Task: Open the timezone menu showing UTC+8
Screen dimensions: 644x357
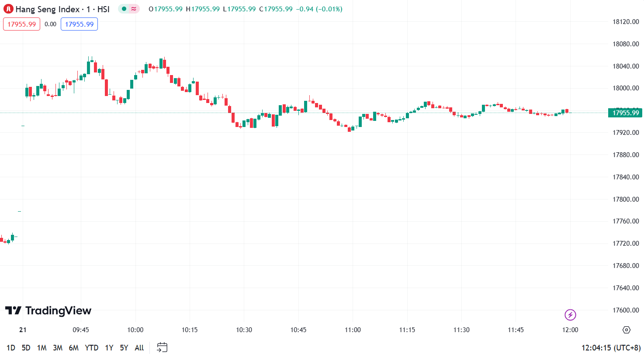Action: point(611,348)
